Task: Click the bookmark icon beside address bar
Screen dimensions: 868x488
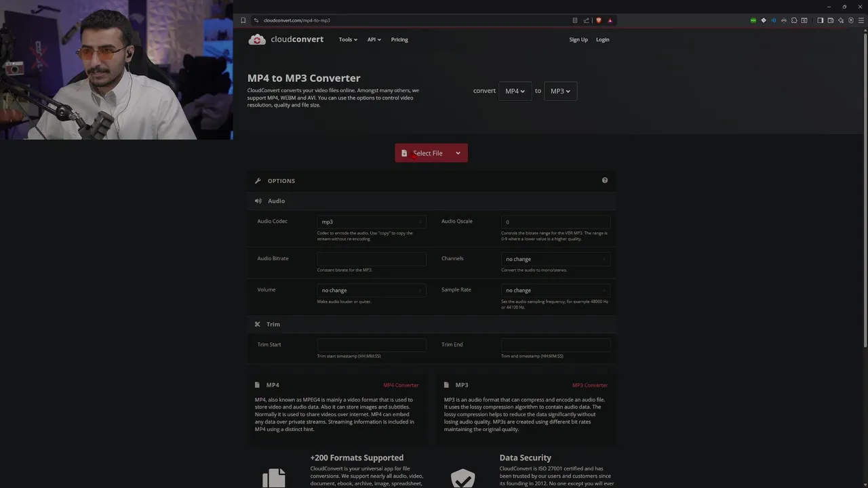Action: pyautogui.click(x=243, y=20)
